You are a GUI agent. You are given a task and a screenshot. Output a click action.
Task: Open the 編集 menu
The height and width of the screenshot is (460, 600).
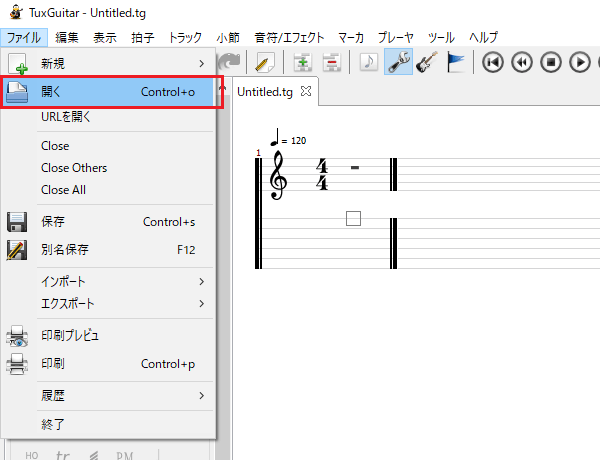tap(67, 38)
